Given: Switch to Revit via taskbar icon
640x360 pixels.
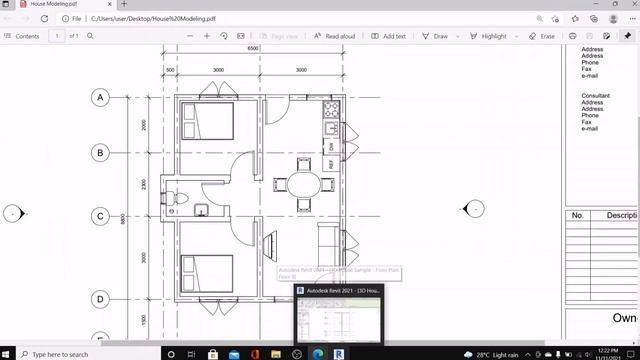Looking at the screenshot, I should pyautogui.click(x=339, y=354).
